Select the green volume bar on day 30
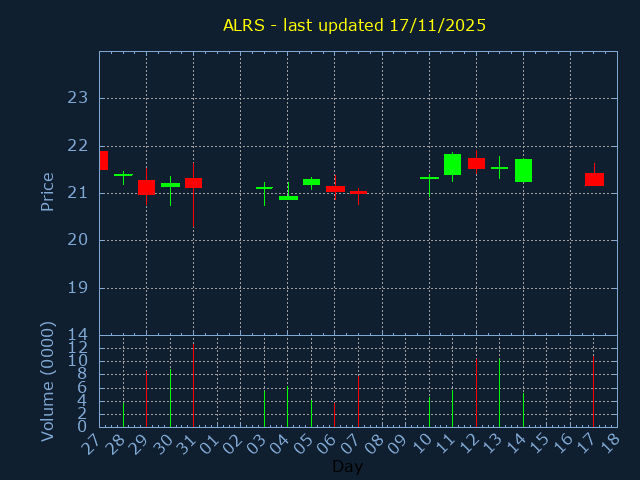 coord(170,398)
